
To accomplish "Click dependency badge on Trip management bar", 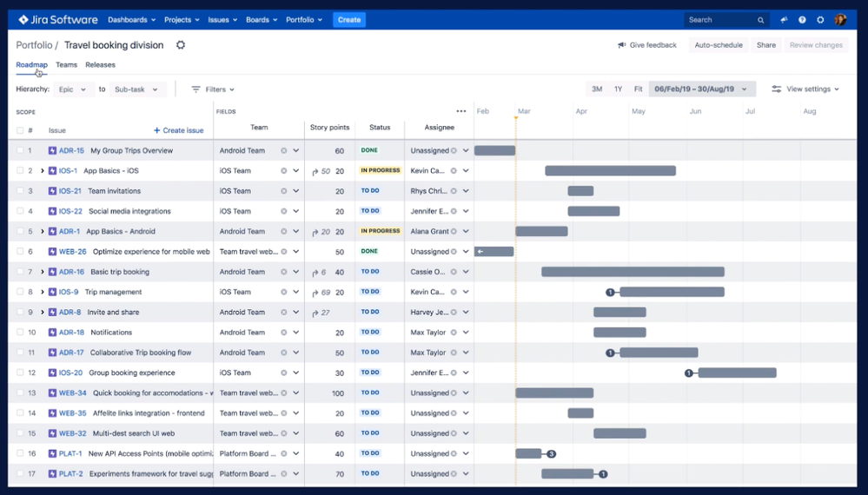I will (x=610, y=292).
